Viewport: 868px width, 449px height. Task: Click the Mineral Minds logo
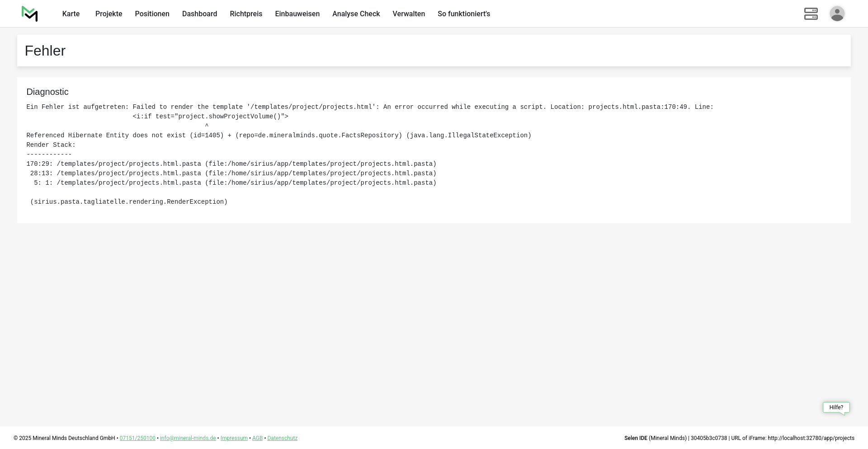pos(30,14)
